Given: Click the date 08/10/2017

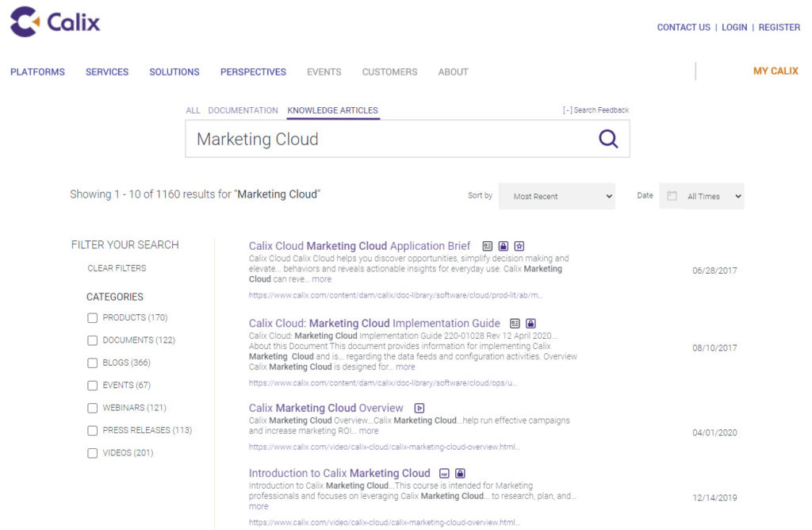Looking at the screenshot, I should click(714, 348).
